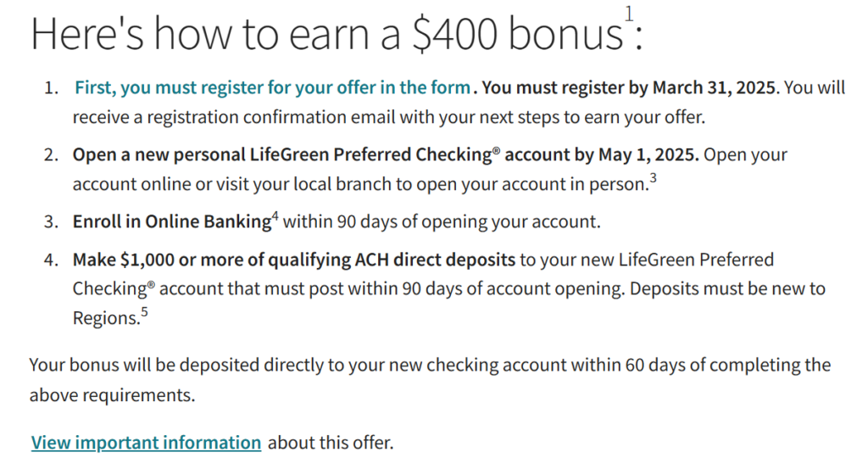
Task: Click 'within 90 days of opening your account' text
Action: [442, 221]
